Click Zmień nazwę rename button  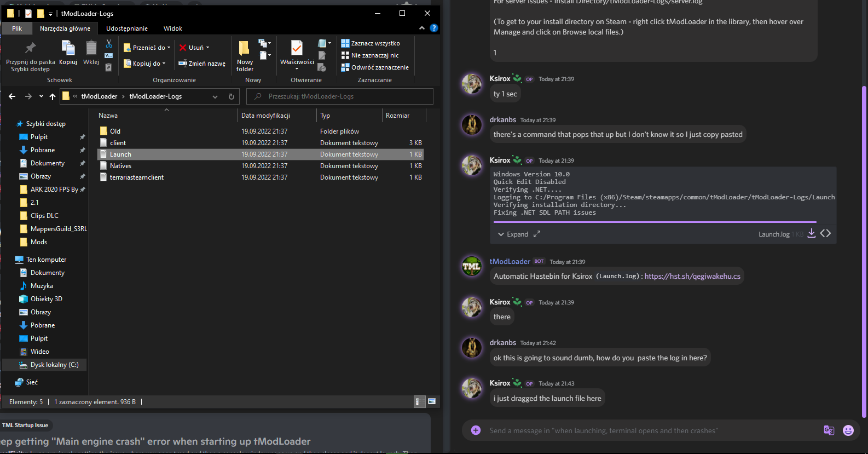(202, 64)
